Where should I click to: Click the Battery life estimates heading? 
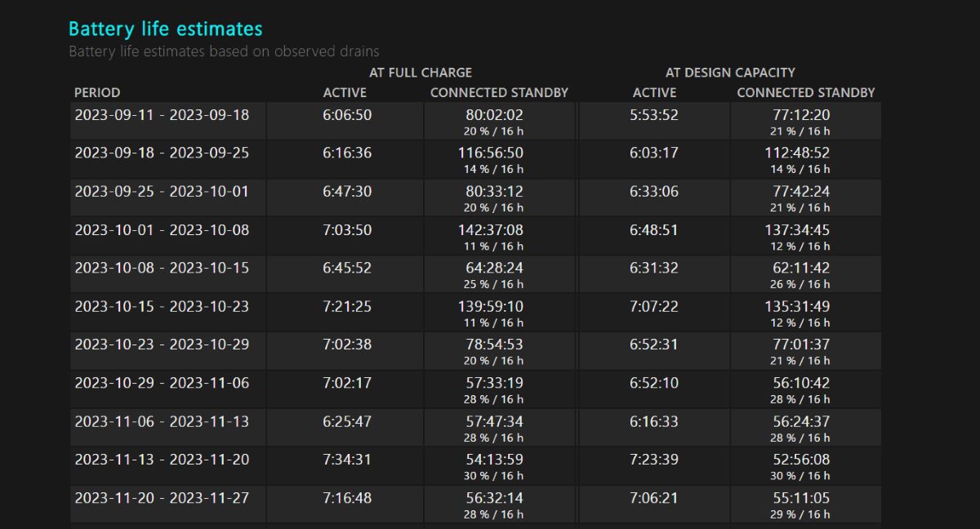(x=166, y=29)
